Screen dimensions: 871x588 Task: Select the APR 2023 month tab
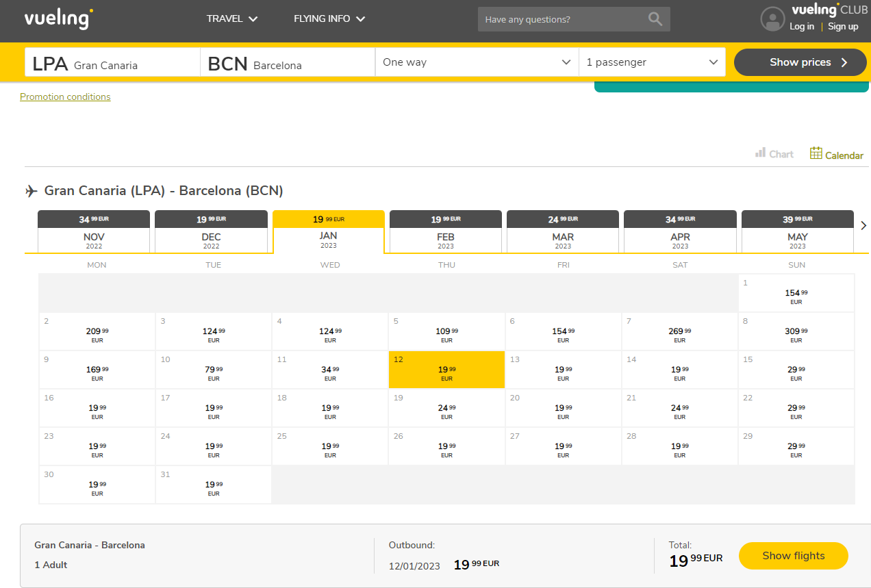coord(680,231)
